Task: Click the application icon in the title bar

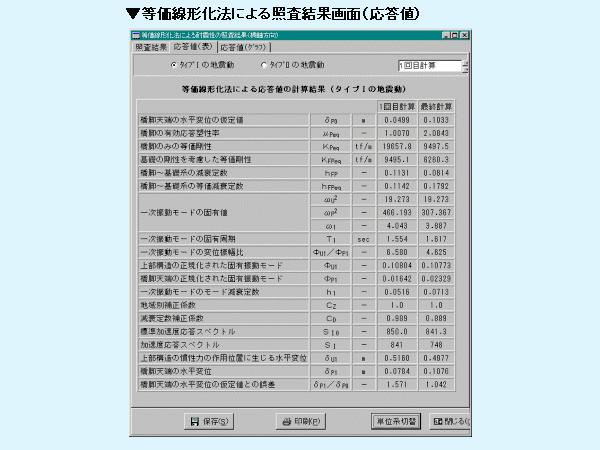Action: click(135, 34)
